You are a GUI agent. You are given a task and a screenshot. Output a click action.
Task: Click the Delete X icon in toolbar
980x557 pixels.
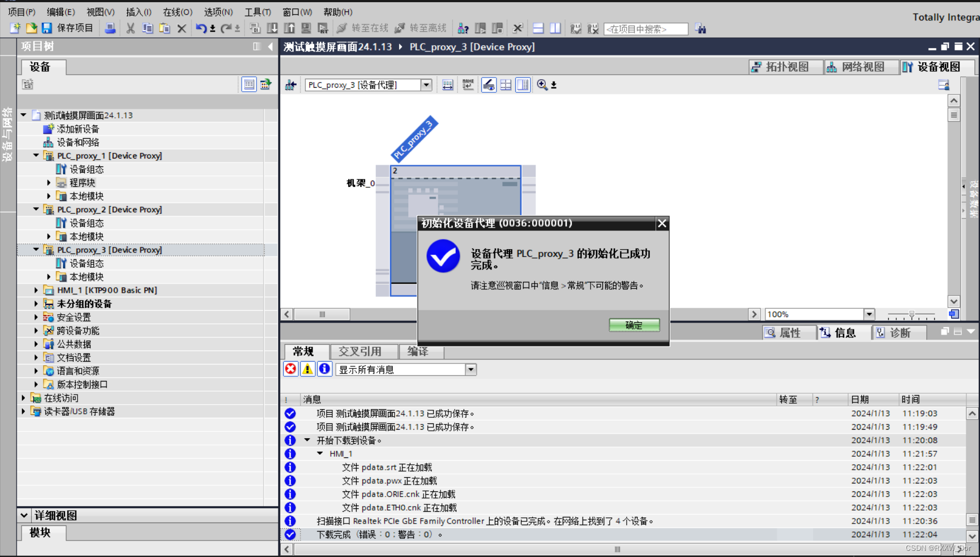[182, 28]
